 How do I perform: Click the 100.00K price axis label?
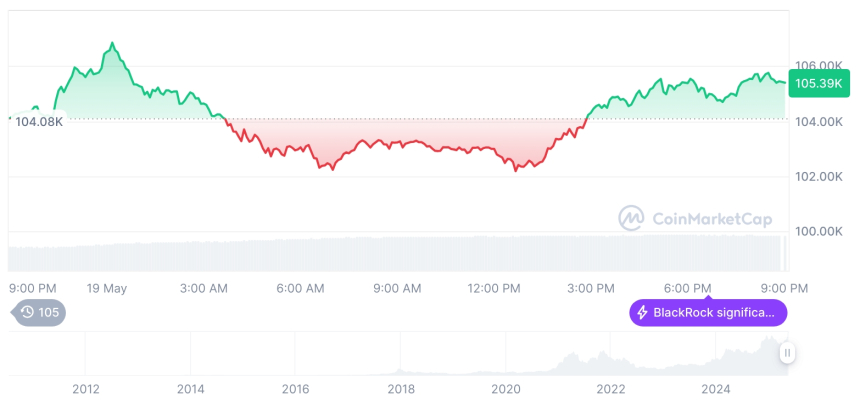point(816,231)
